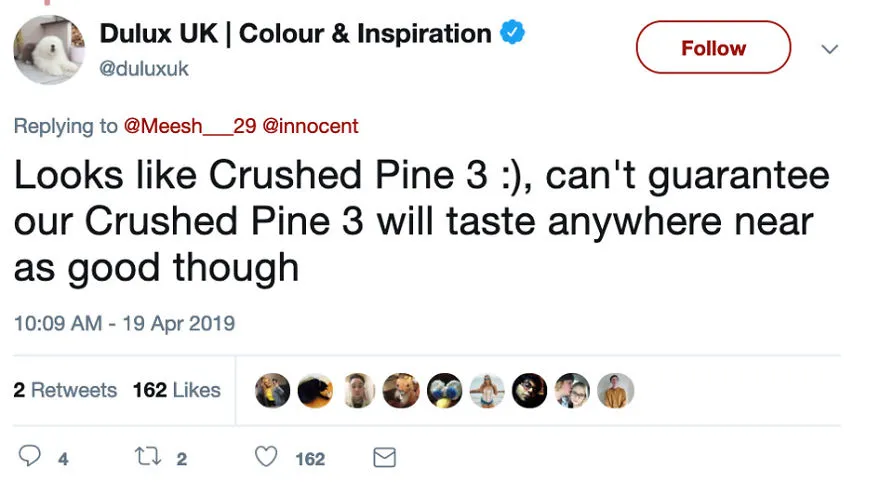Screen dimensions: 880x482
Task: Click the retweet arrows icon
Action: (148, 456)
